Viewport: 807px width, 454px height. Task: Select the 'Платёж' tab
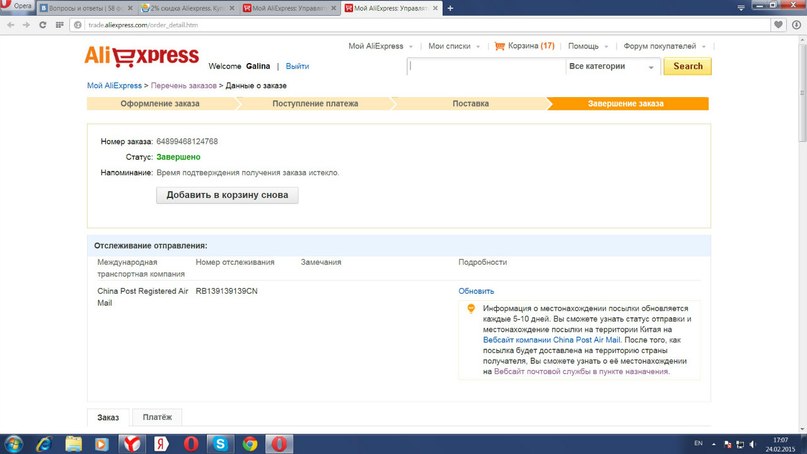pos(157,417)
